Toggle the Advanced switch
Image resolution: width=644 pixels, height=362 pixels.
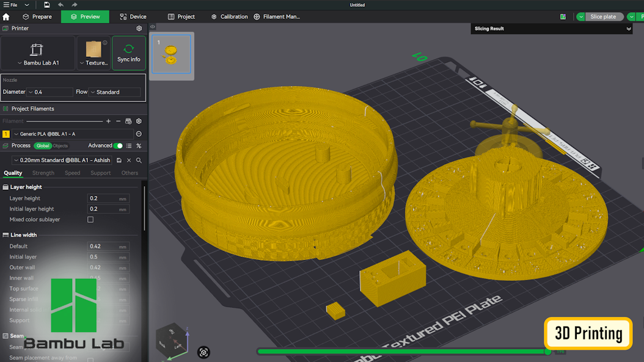118,146
